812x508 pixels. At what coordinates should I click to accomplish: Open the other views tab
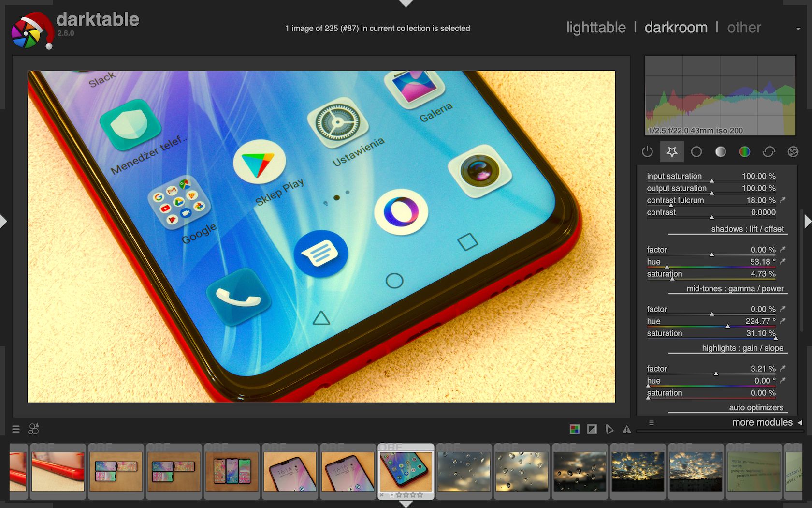point(744,28)
